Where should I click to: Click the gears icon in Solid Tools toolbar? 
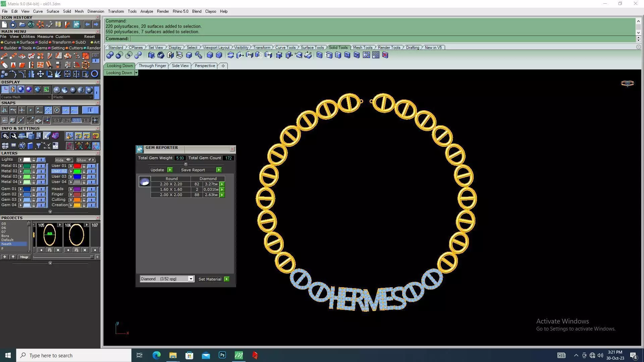click(198, 55)
